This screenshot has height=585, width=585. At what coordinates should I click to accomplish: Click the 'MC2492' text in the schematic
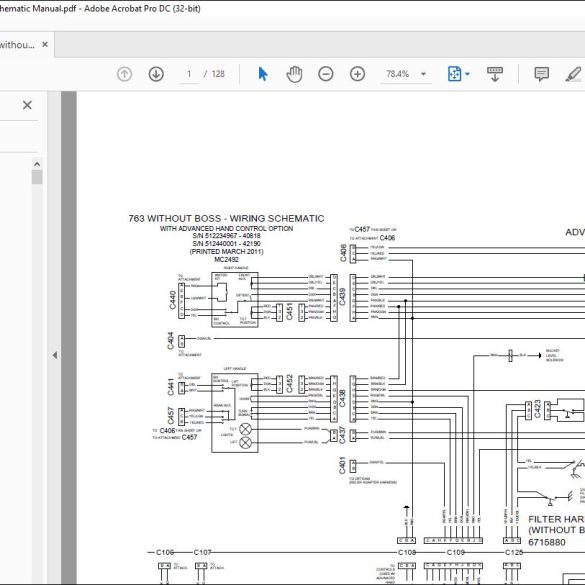point(226,259)
